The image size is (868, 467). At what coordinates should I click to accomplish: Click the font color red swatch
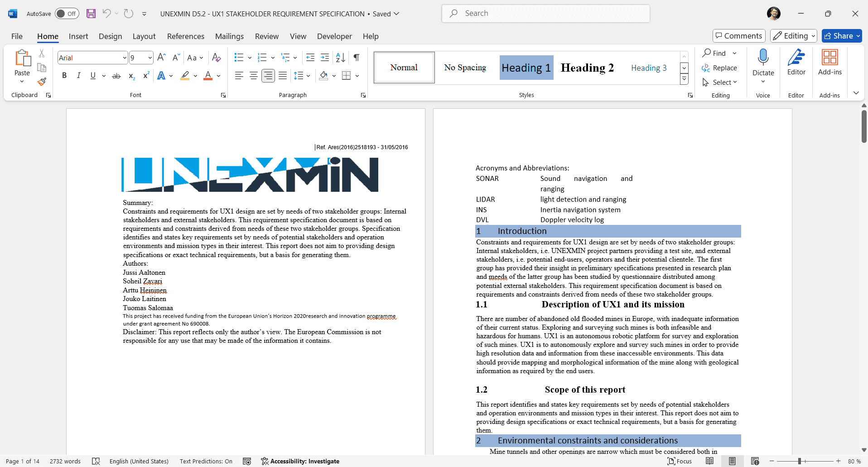(x=208, y=76)
